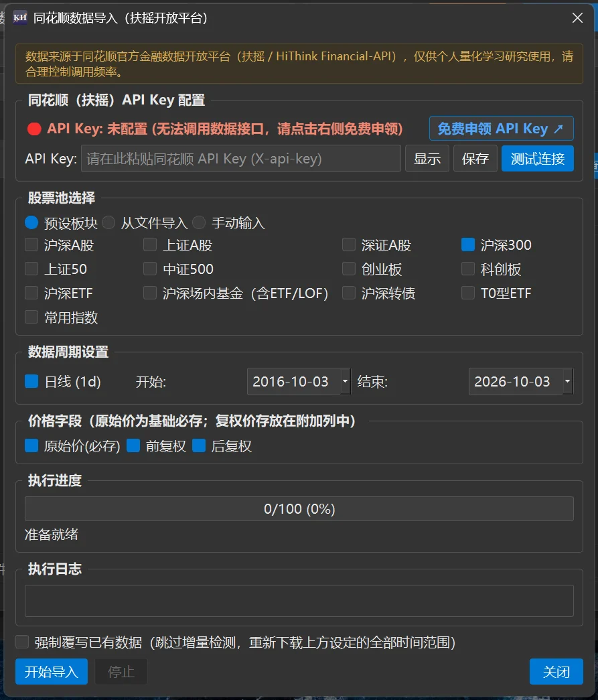Click the 显示 button
The image size is (598, 700).
click(x=427, y=159)
